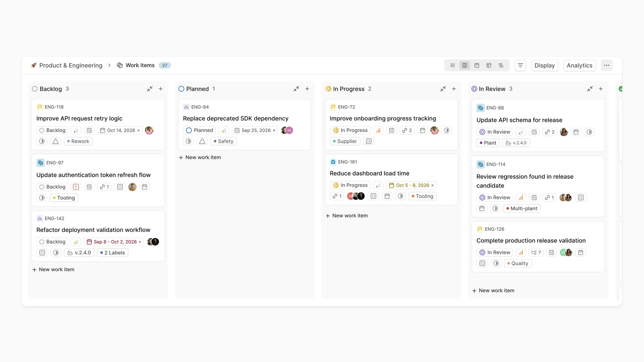Add New work item in In Review
Screen dimensions: 644x362
pos(493,291)
